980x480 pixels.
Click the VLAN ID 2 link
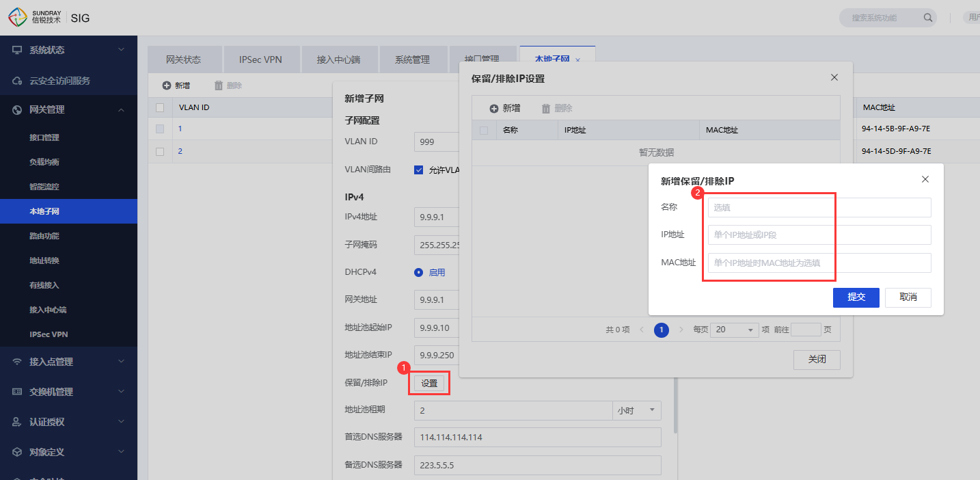pos(180,151)
